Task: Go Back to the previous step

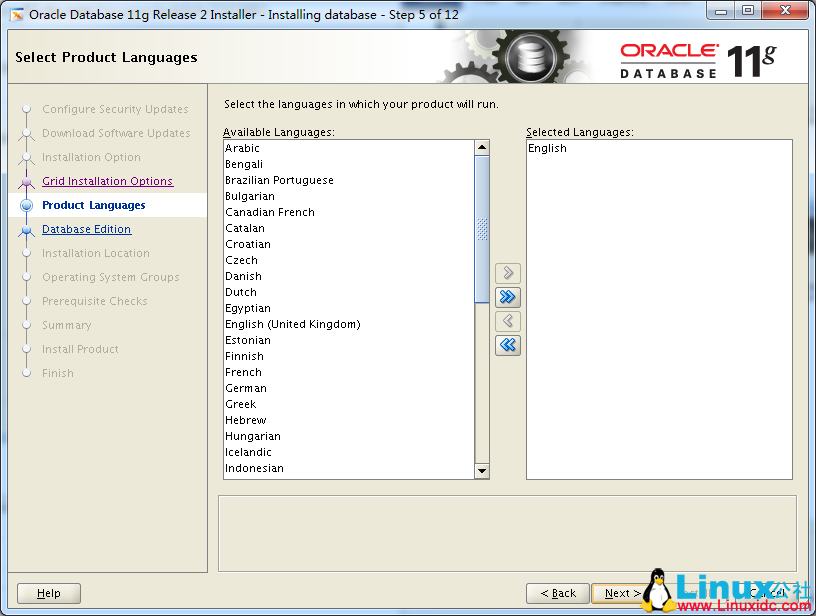Action: [557, 592]
